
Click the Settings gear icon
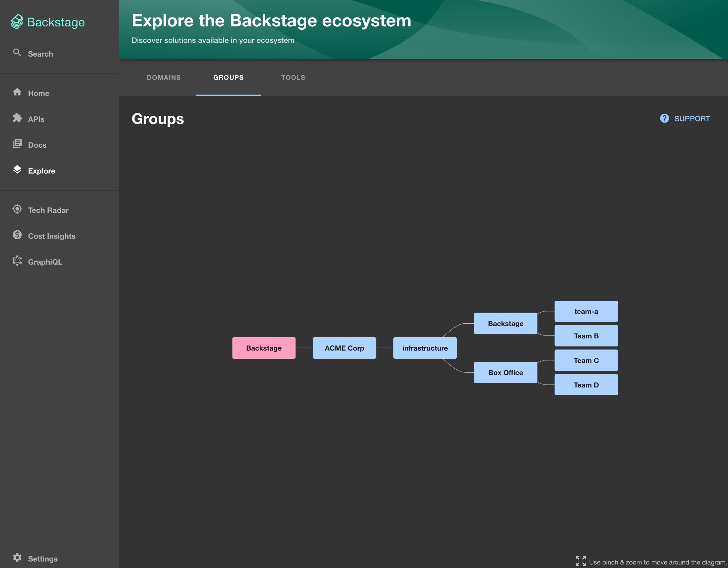tap(17, 558)
